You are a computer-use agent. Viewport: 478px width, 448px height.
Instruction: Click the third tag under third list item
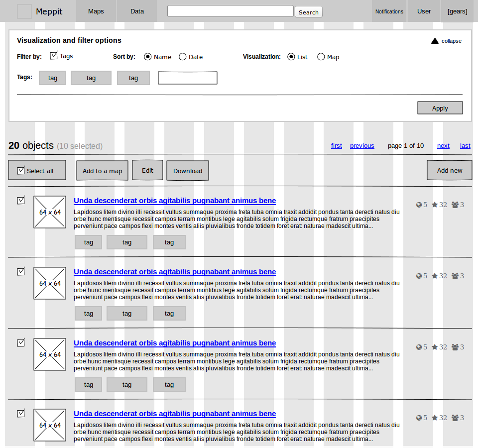[x=169, y=385]
